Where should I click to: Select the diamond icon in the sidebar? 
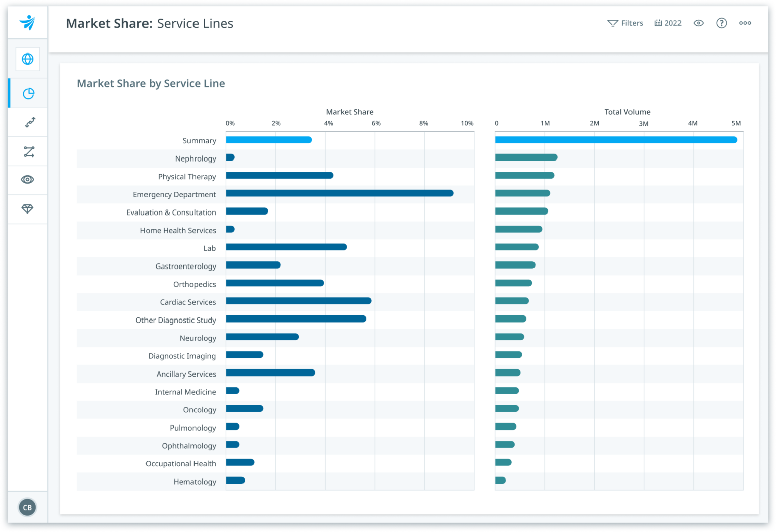28,208
